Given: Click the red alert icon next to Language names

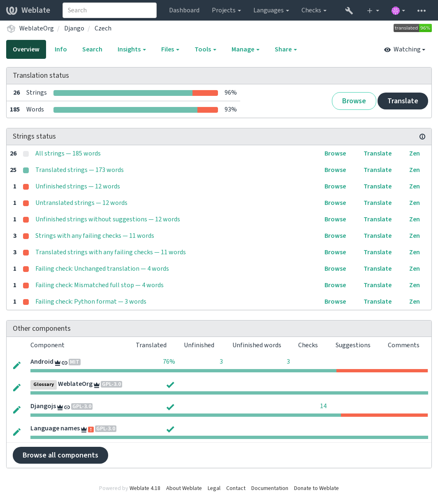Looking at the screenshot, I should [91, 429].
